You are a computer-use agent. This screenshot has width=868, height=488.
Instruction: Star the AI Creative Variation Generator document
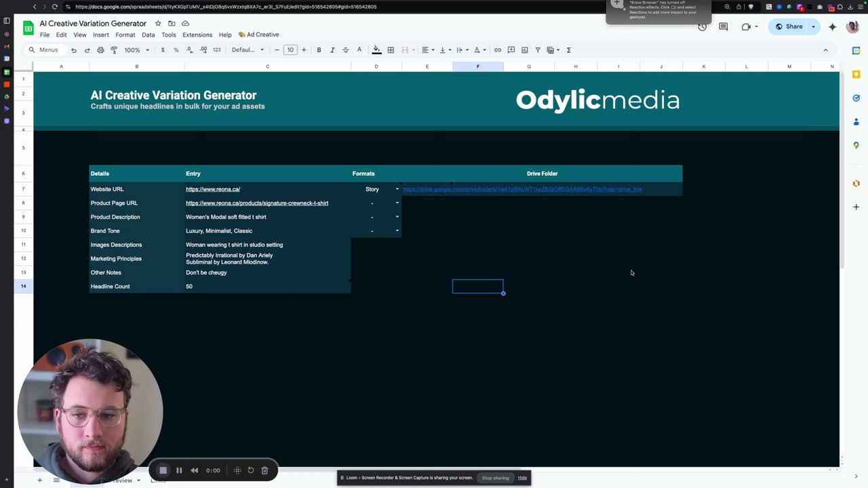pyautogui.click(x=158, y=24)
